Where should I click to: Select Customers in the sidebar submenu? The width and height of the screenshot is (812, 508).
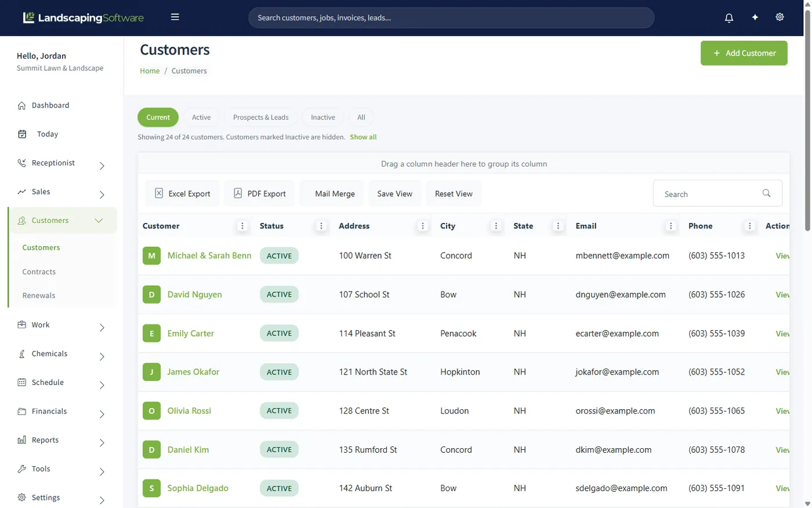tap(41, 247)
